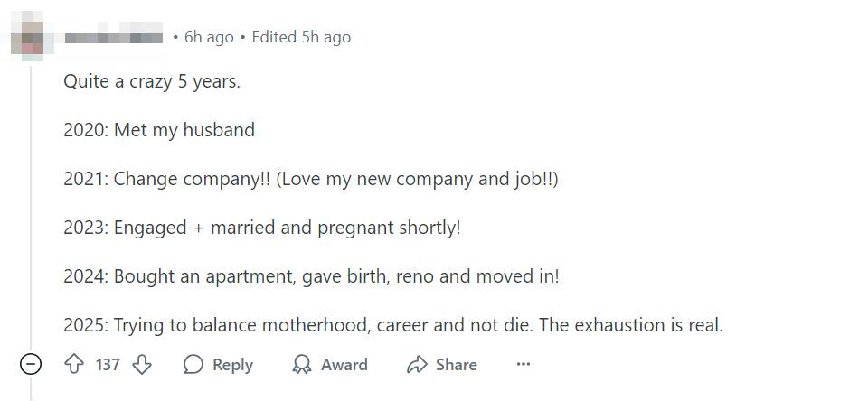The height and width of the screenshot is (401, 868).
Task: Open the more options ellipsis menu
Action: tap(523, 365)
